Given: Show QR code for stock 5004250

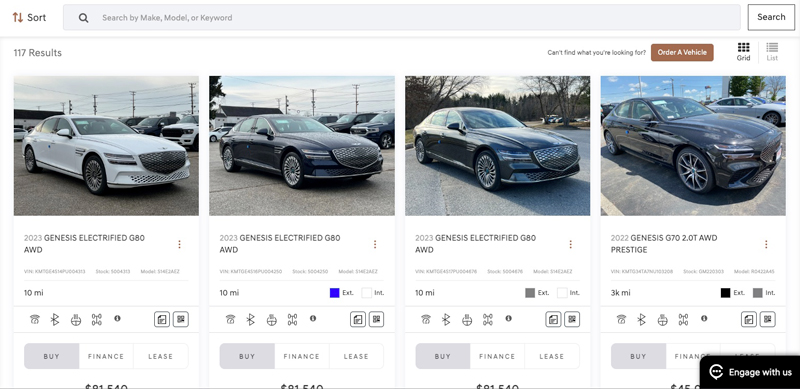Looking at the screenshot, I should coord(377,319).
